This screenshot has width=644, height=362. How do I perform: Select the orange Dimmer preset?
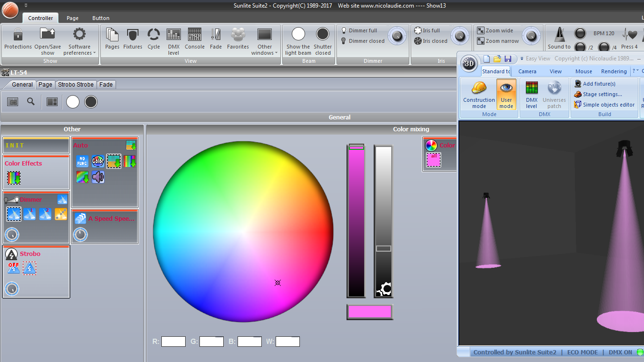pyautogui.click(x=61, y=214)
